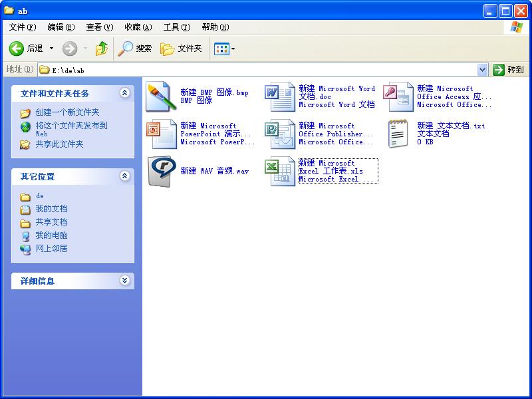The width and height of the screenshot is (532, 399).
Task: Click 创建一个新文件夹 link
Action: 68,112
